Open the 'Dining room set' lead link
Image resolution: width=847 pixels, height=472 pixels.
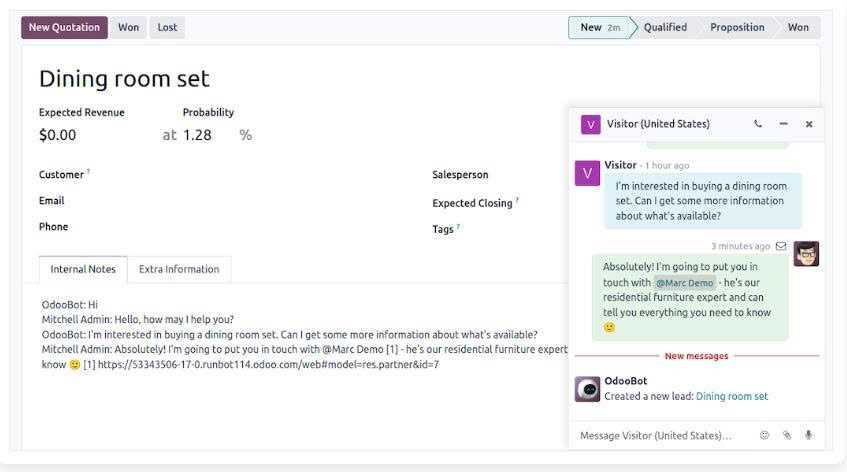click(x=732, y=396)
